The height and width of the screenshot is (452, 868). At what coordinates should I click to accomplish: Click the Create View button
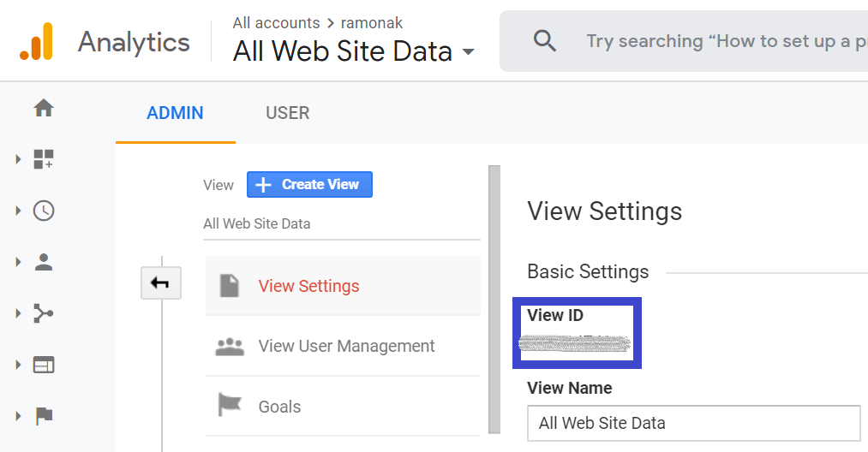click(x=309, y=184)
